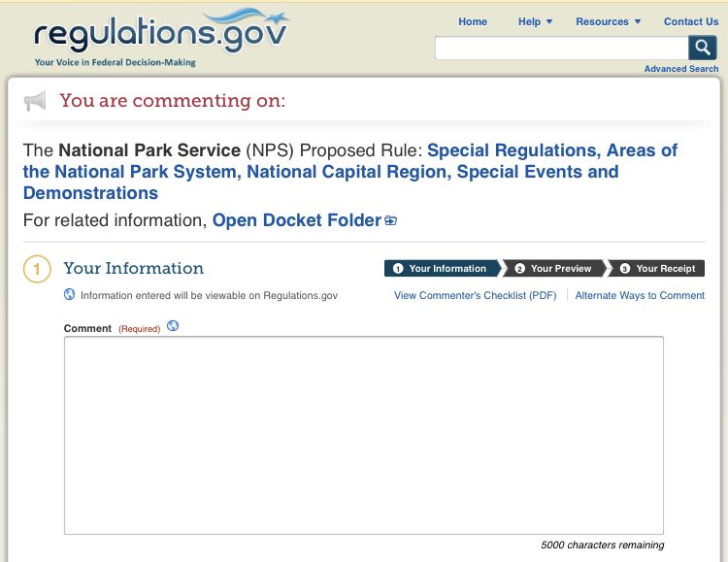Click the step number 1 circle icon
The height and width of the screenshot is (562, 728).
37,269
